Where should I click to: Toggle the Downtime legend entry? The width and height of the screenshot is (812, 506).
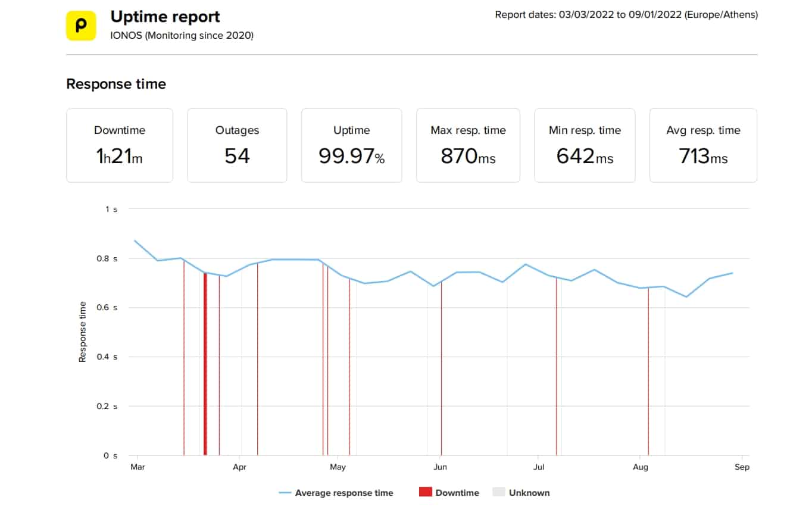(x=449, y=493)
